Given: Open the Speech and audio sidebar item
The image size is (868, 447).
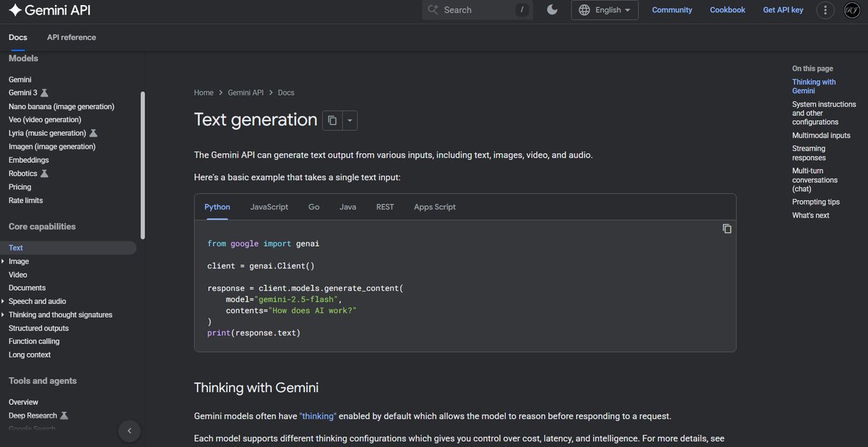Looking at the screenshot, I should pos(37,301).
